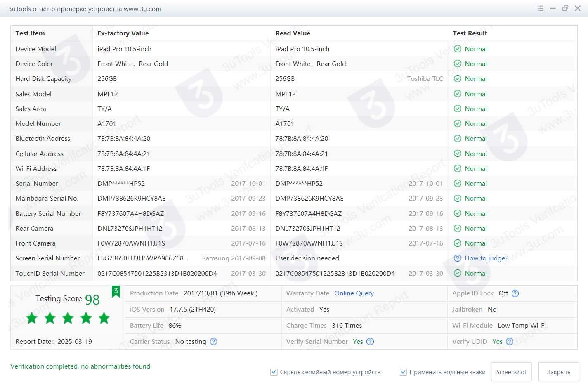The image size is (588, 390).
Task: Select the ex-factory Rear Camera serial DNL73270SJPH1HT12
Action: coord(130,228)
